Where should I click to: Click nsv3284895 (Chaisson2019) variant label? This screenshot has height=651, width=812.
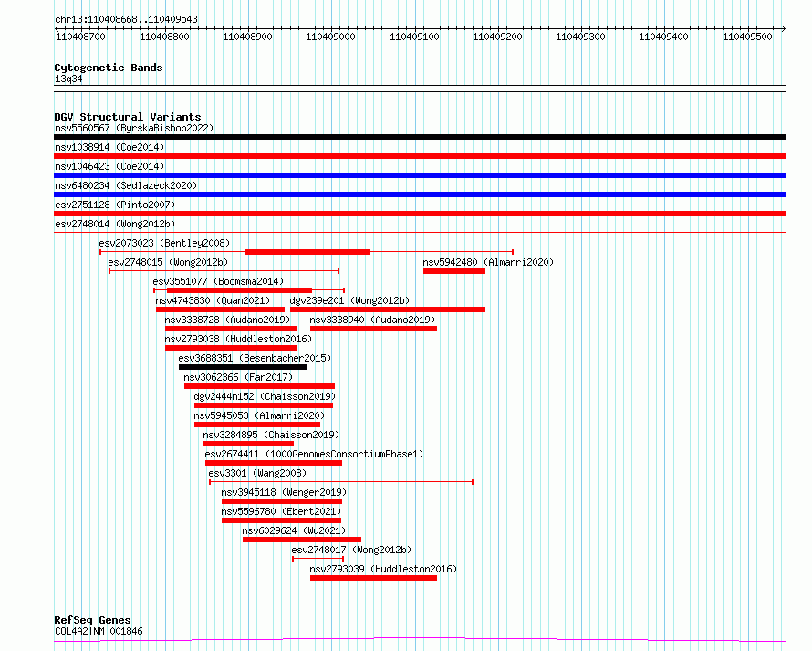271,435
